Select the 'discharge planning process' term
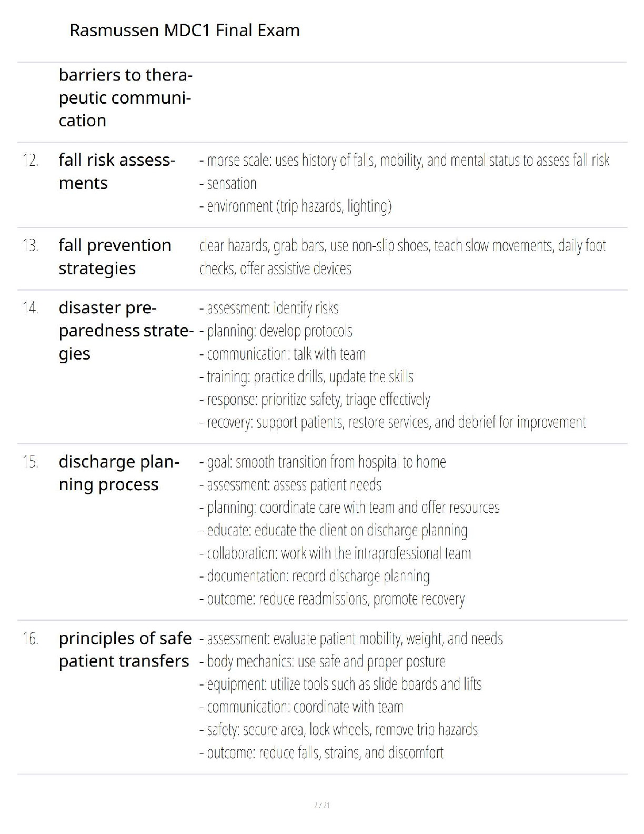Screen dimensions: 644x834 tap(119, 473)
